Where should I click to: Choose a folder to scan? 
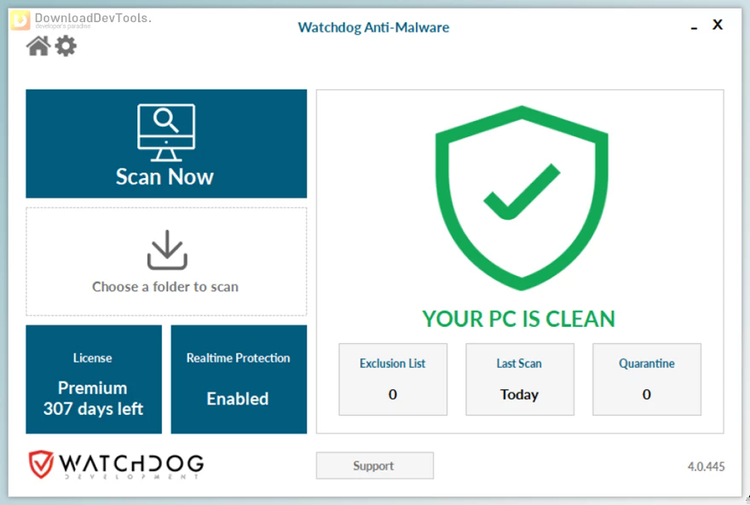tap(166, 262)
